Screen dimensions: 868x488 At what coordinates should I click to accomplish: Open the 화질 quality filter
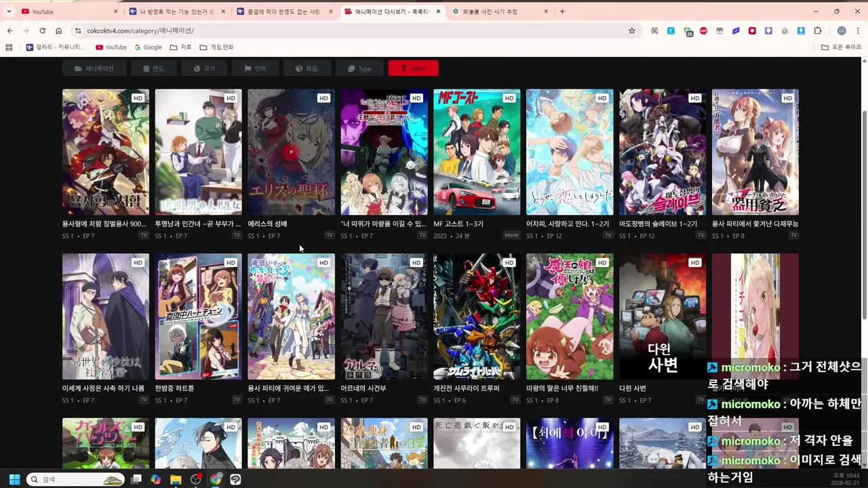pos(307,68)
